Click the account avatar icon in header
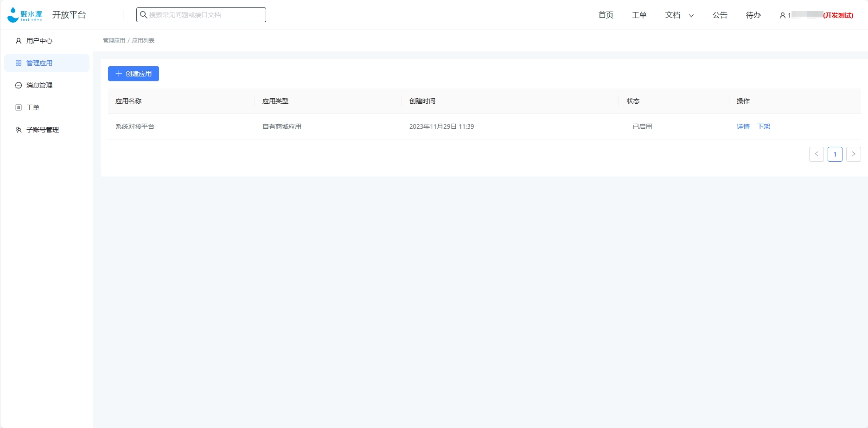The image size is (868, 428). 783,15
